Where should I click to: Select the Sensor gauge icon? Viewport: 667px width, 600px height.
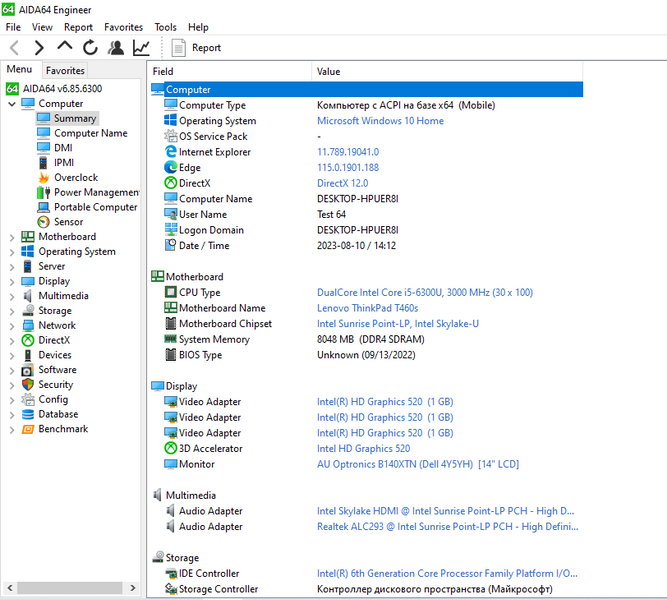(x=43, y=222)
